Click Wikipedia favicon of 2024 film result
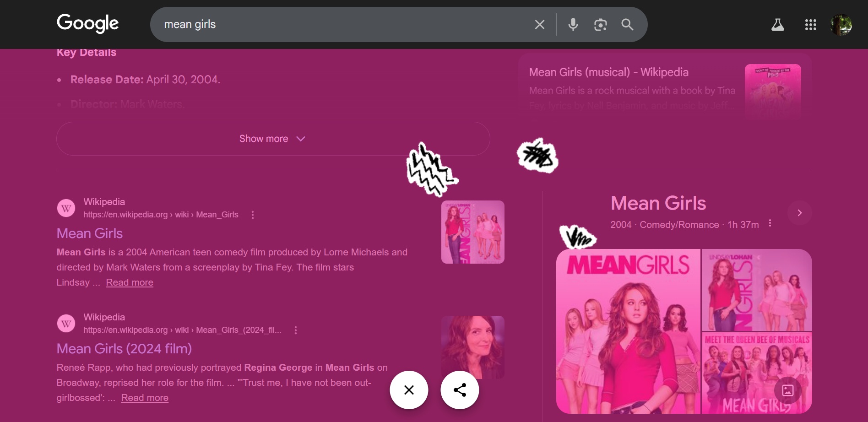Viewport: 868px width, 422px height. click(x=66, y=324)
